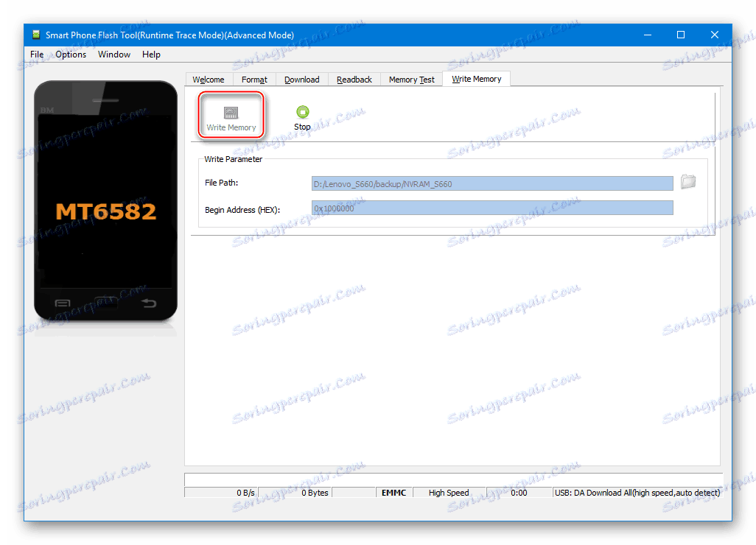This screenshot has height=545, width=756.
Task: Click the green Stop icon
Action: 302,115
